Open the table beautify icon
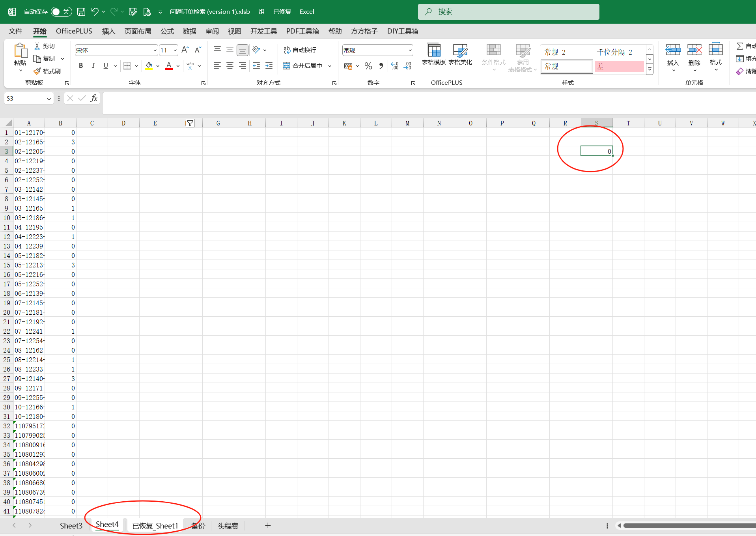756x536 pixels. (x=460, y=54)
